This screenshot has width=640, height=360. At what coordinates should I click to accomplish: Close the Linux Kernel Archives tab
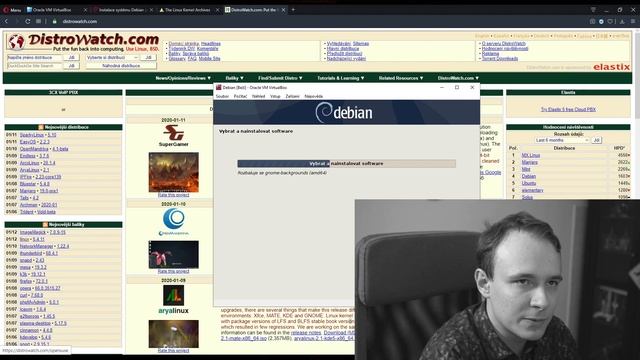(x=217, y=10)
